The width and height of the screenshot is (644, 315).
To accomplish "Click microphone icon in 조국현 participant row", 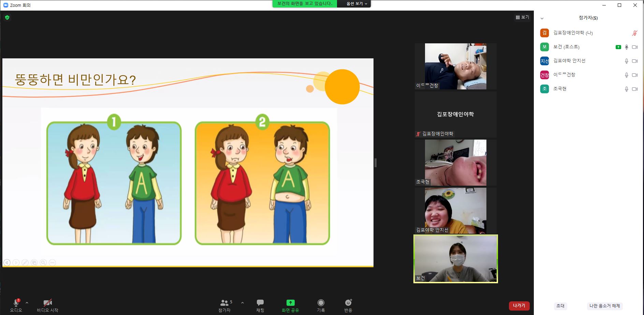I will pos(626,89).
